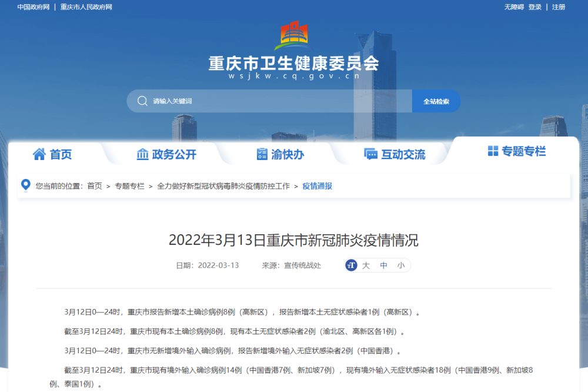Click the 疫情通报 breadcrumb link
Viewport: 588px width, 392px height.
pyautogui.click(x=317, y=186)
